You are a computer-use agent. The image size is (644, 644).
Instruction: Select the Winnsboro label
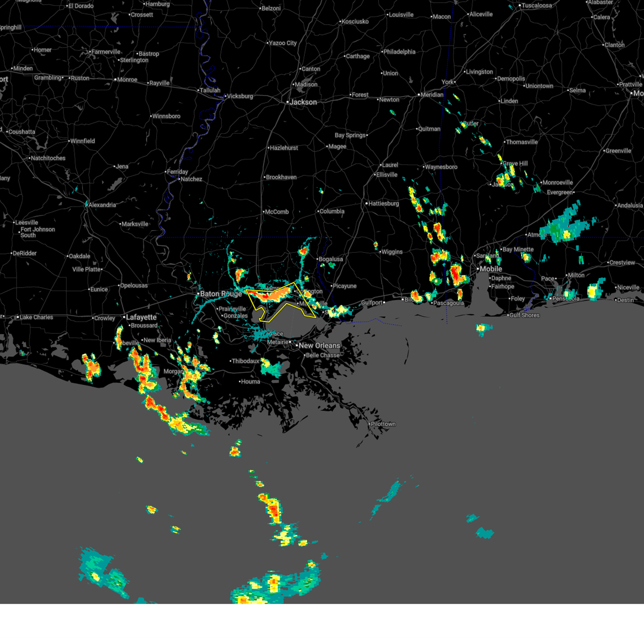coord(166,116)
